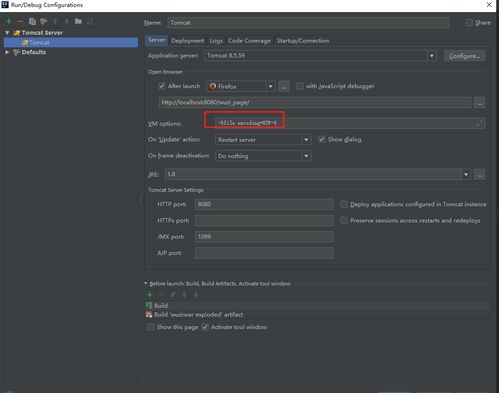Remove the selected configuration with minus icon

coord(20,21)
